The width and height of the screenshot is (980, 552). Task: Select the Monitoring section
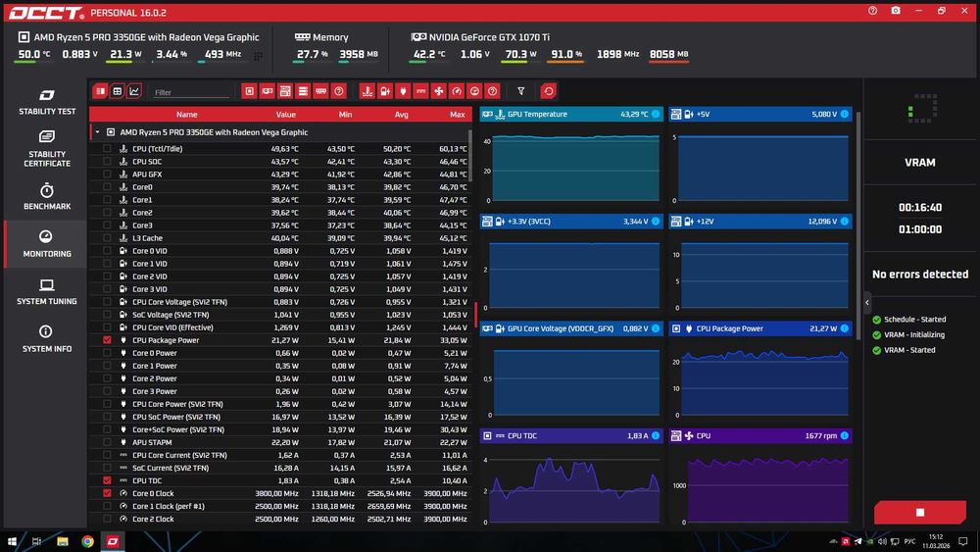point(47,244)
